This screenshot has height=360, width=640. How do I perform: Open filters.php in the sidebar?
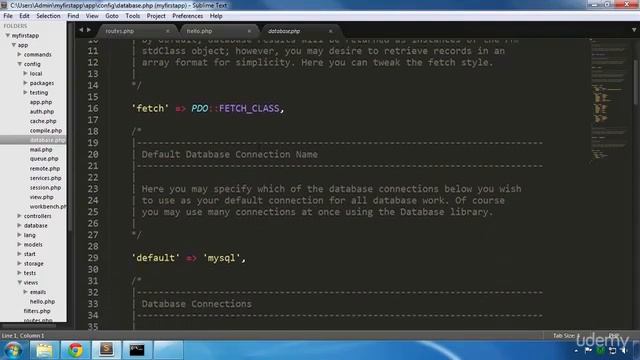pos(37,311)
